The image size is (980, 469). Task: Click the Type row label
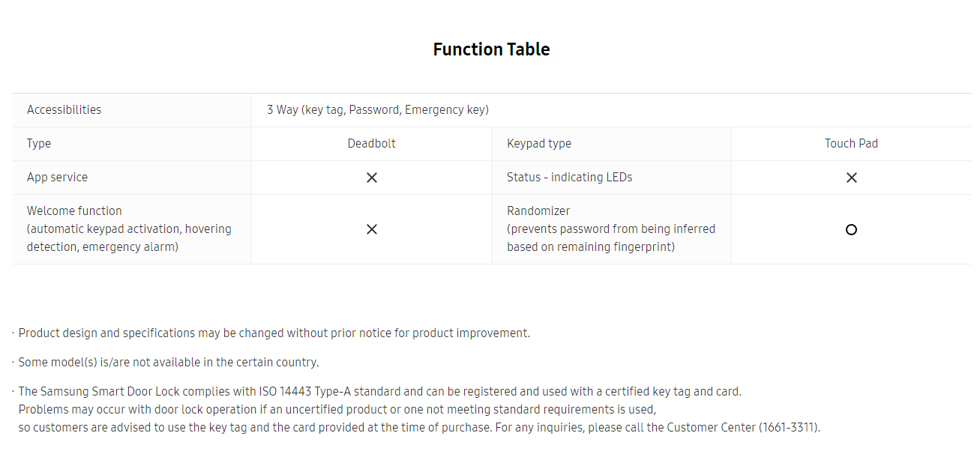tap(39, 144)
